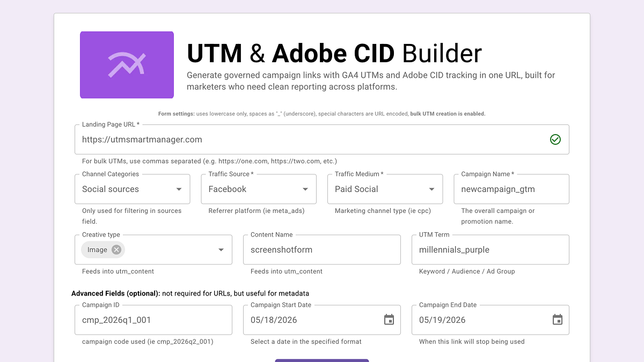Click the green URL validation checkmark
644x362 pixels.
[x=555, y=139]
